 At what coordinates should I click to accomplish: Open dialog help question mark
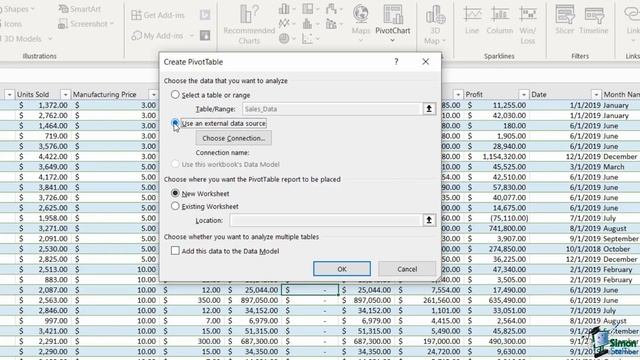[396, 62]
